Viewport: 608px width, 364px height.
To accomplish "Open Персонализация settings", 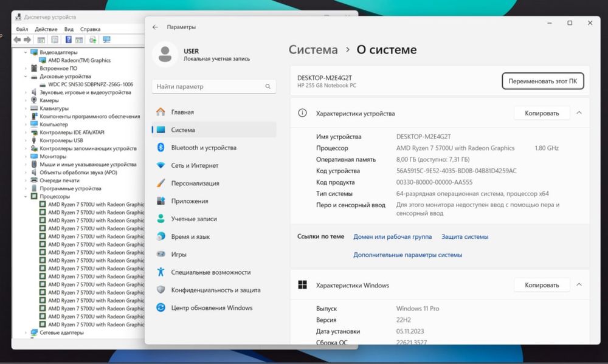I will click(214, 184).
